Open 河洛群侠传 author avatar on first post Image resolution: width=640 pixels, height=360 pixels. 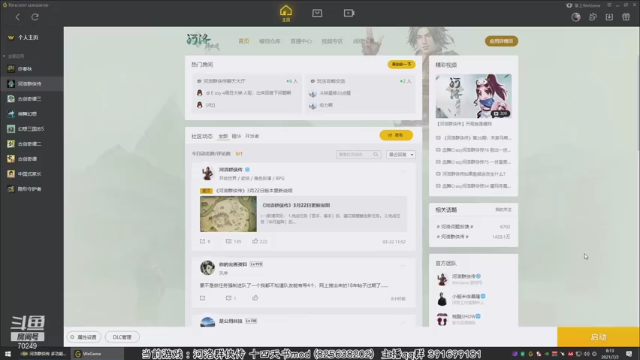207,173
